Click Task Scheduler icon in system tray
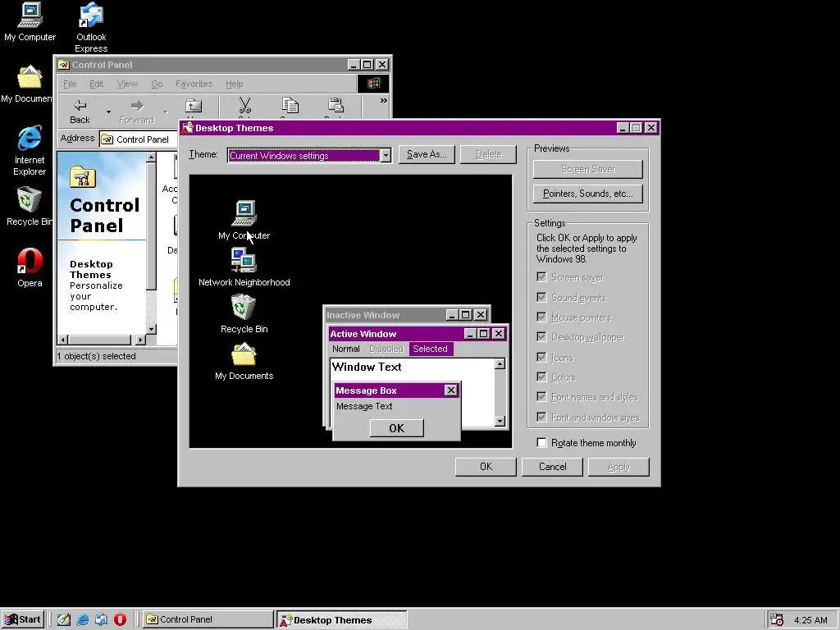Viewport: 840px width, 630px height. coord(777,620)
